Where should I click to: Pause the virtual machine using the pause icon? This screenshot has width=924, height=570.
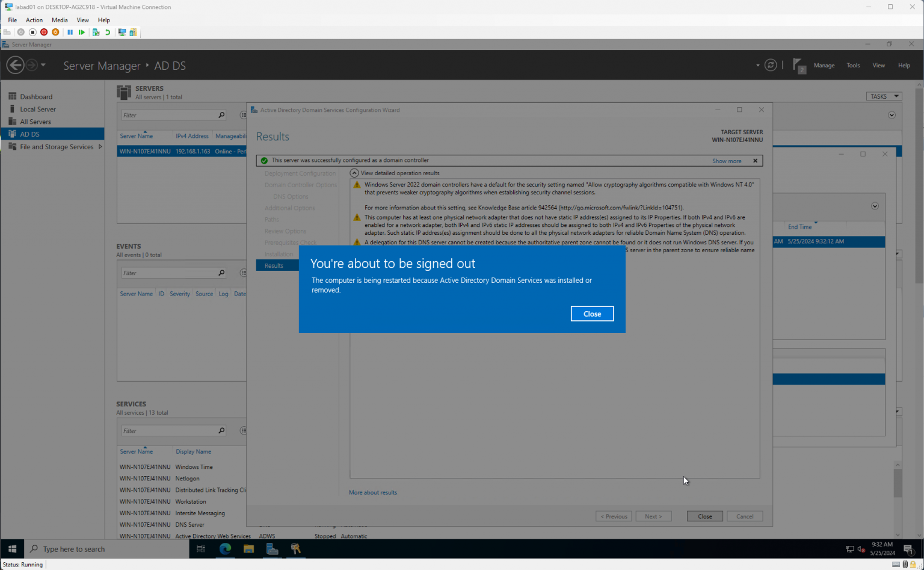click(x=70, y=32)
